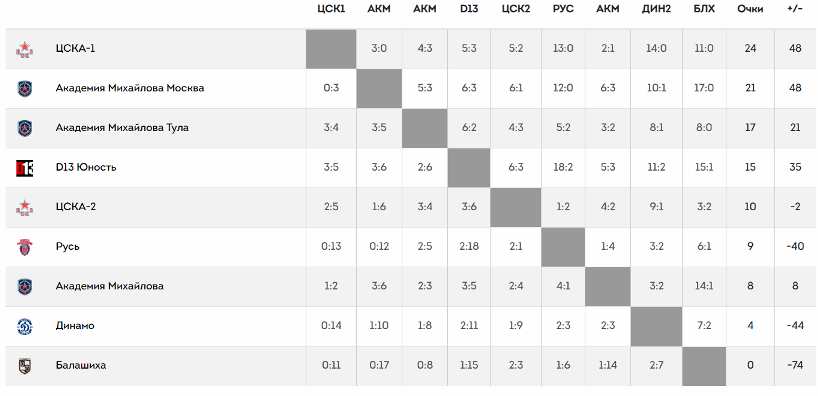
Task: Click the D13 Юность logo
Action: (25, 167)
